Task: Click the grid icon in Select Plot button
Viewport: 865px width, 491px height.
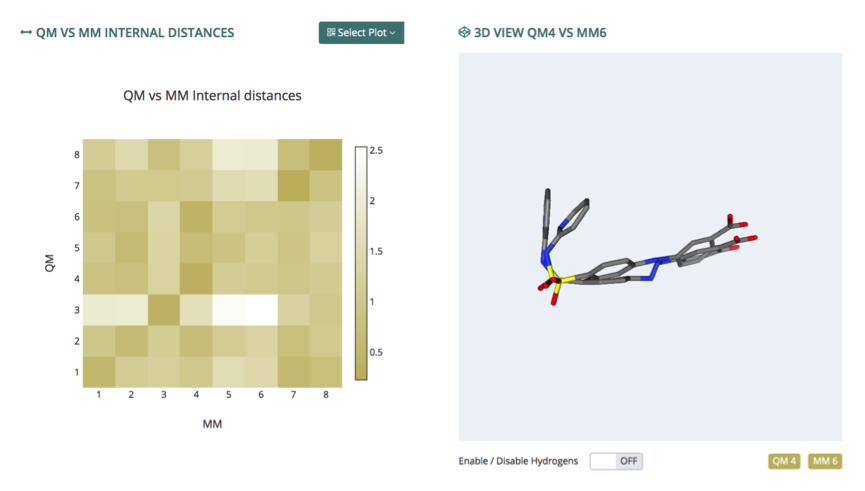Action: pos(331,33)
